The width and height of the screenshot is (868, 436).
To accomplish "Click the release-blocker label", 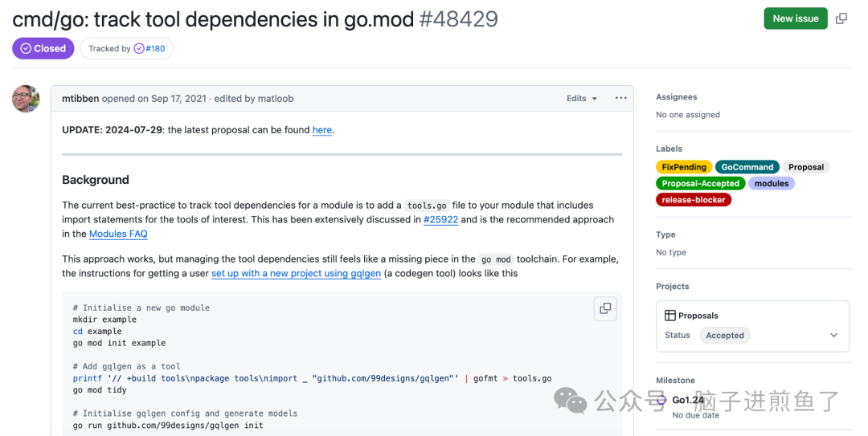I will tap(694, 200).
